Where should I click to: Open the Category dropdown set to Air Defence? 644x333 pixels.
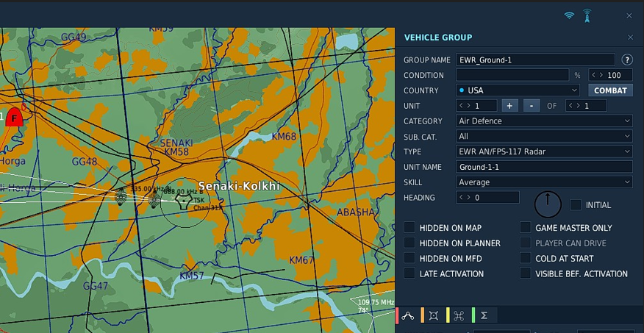coord(544,121)
